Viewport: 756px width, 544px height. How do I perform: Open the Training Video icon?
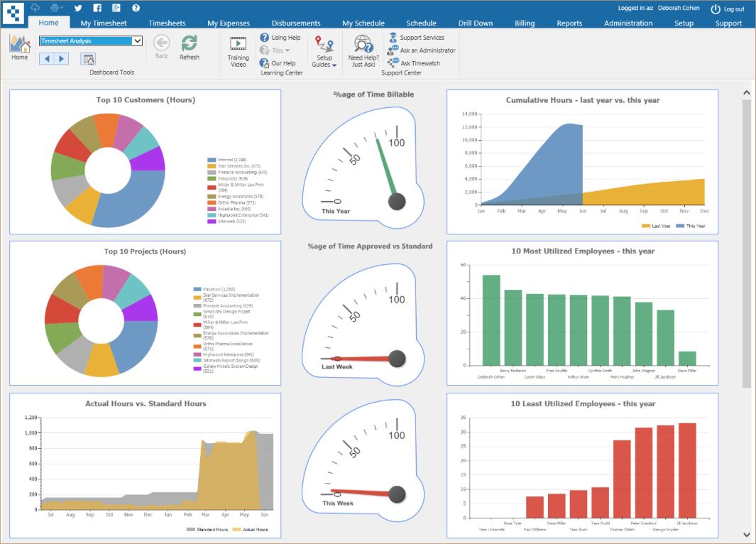[x=239, y=44]
